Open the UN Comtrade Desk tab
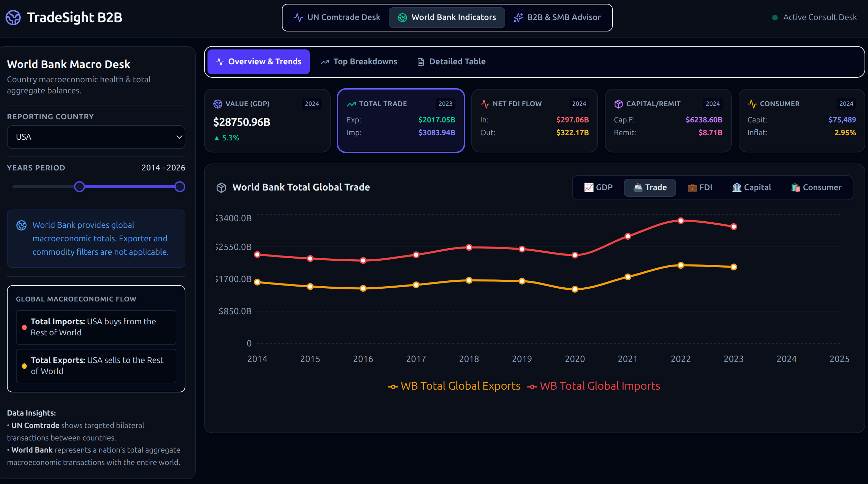The image size is (868, 484). [x=337, y=17]
